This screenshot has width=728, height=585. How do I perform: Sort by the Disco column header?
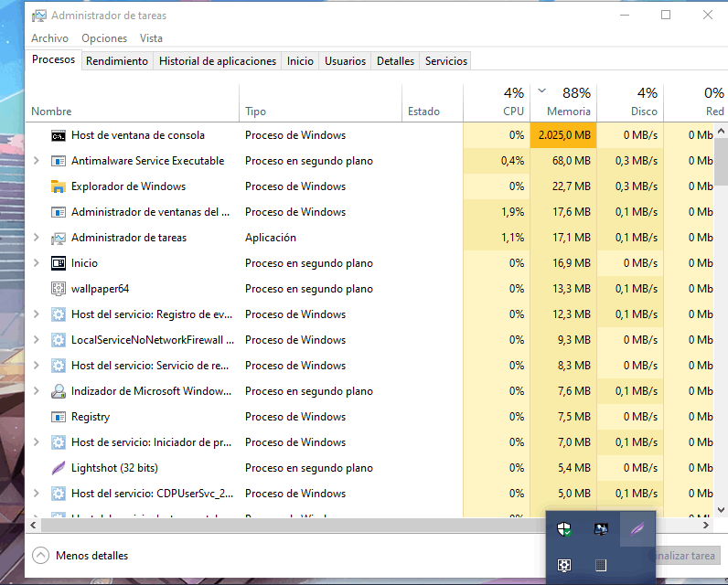pyautogui.click(x=630, y=103)
